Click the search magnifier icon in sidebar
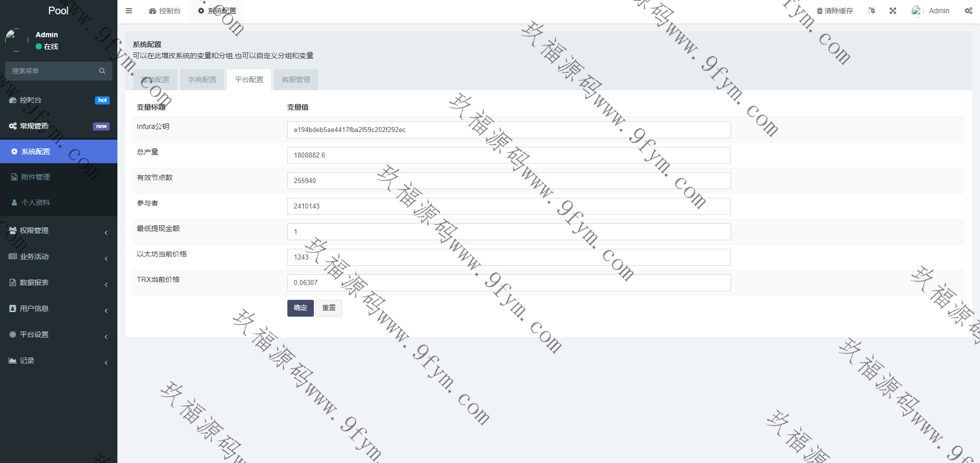The width and height of the screenshot is (980, 463). 102,71
